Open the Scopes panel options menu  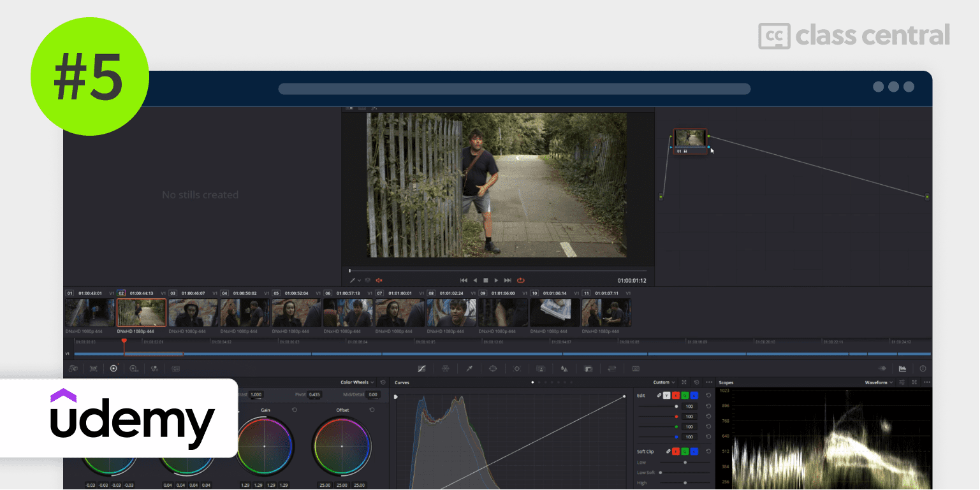point(926,382)
